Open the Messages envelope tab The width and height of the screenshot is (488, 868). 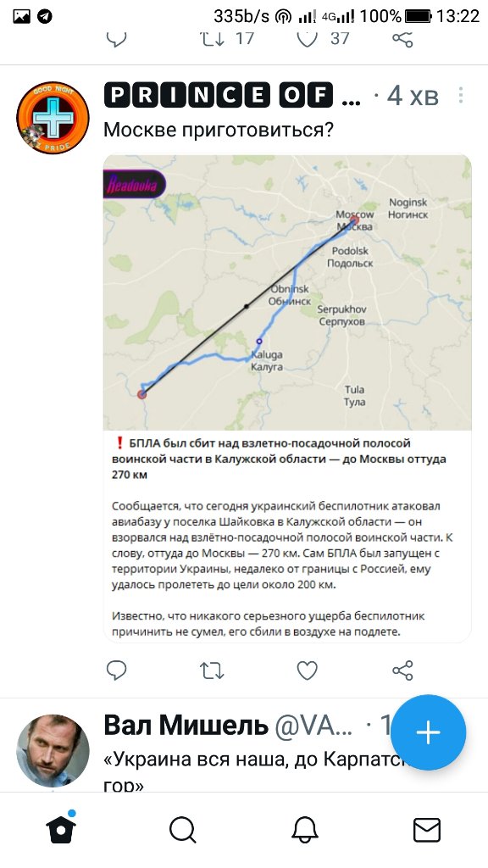click(x=427, y=830)
